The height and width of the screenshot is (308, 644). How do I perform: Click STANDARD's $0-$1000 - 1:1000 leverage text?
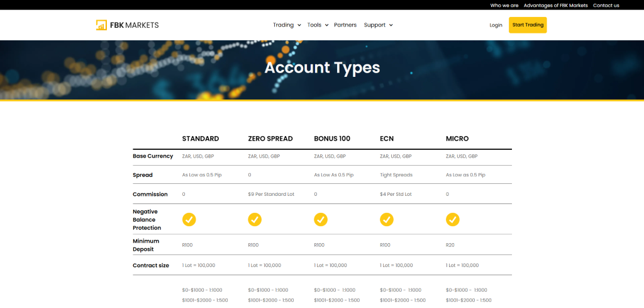[202, 290]
